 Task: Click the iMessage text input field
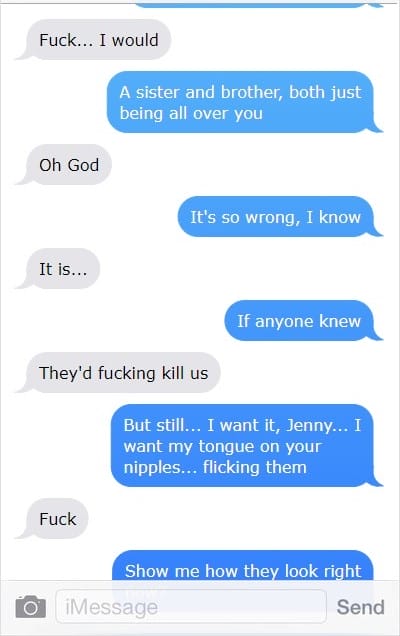(x=191, y=606)
